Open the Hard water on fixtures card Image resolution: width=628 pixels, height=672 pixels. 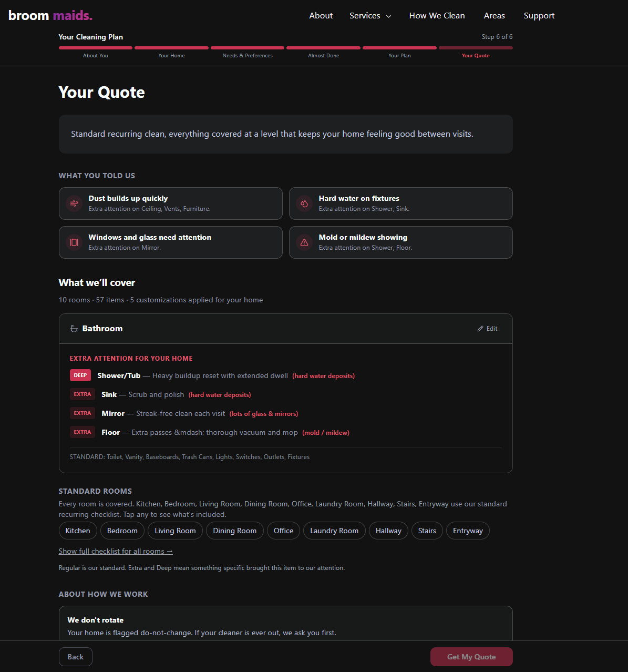pos(401,203)
